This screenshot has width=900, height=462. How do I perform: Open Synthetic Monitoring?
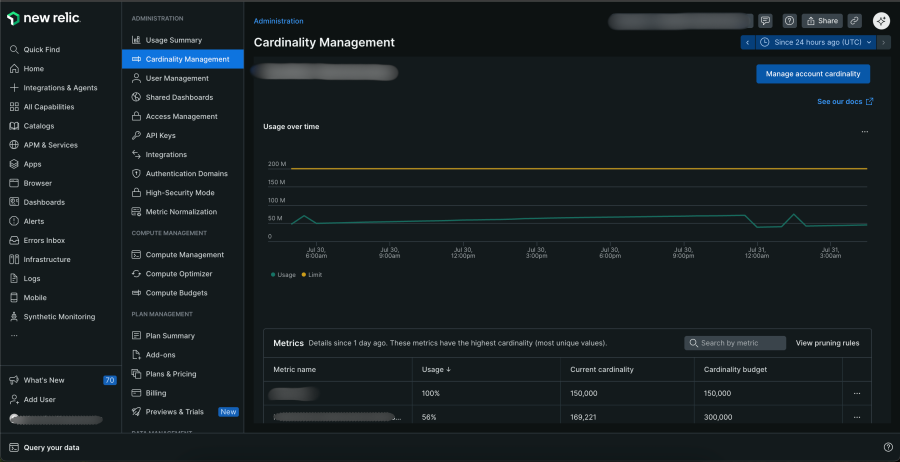point(52,317)
